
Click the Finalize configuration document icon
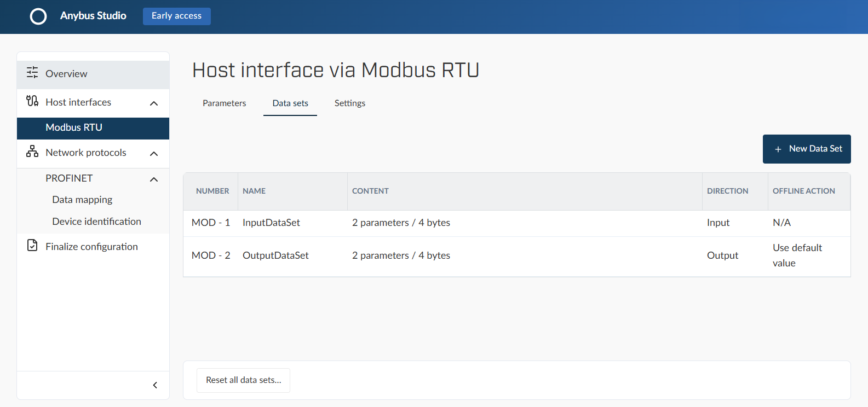32,245
